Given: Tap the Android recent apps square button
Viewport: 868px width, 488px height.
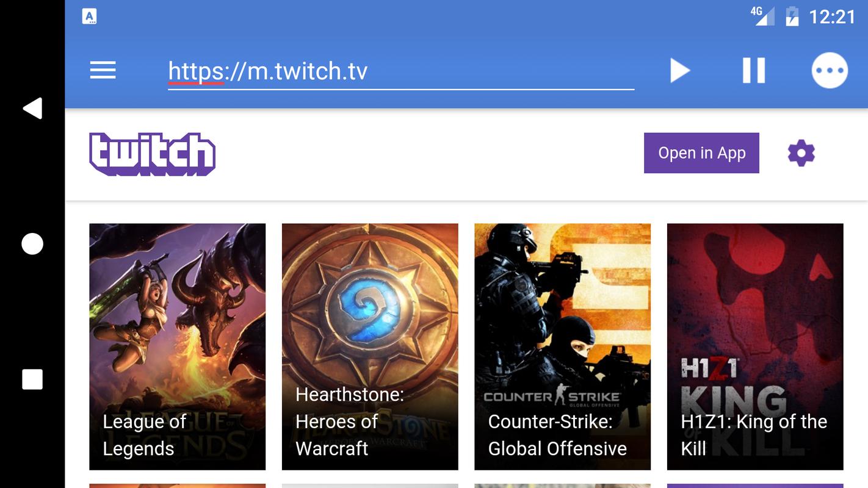Looking at the screenshot, I should pos(32,379).
